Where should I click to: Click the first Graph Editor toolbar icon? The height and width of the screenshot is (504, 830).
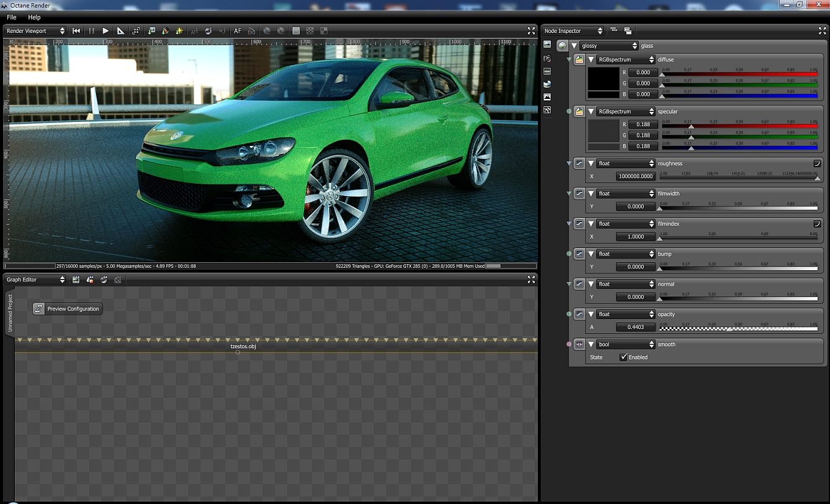click(76, 280)
